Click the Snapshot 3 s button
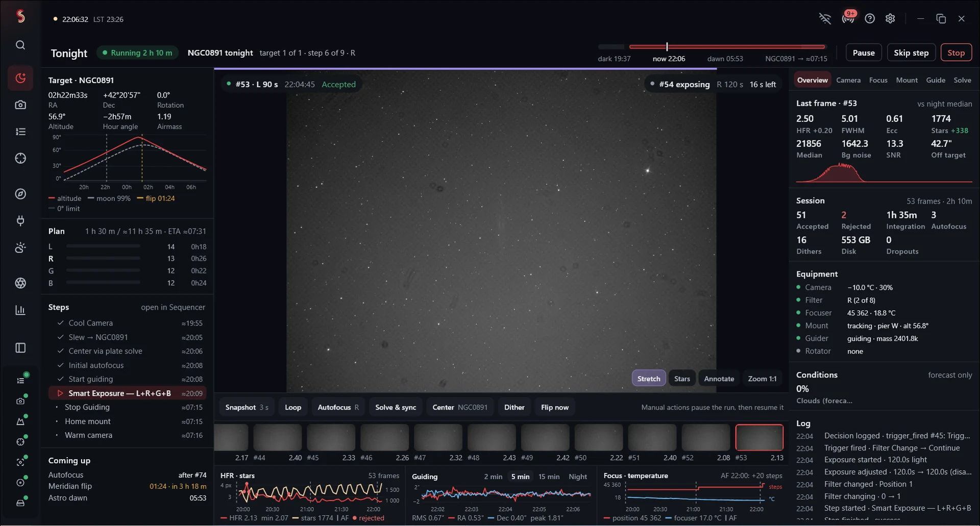The width and height of the screenshot is (980, 526). point(247,407)
